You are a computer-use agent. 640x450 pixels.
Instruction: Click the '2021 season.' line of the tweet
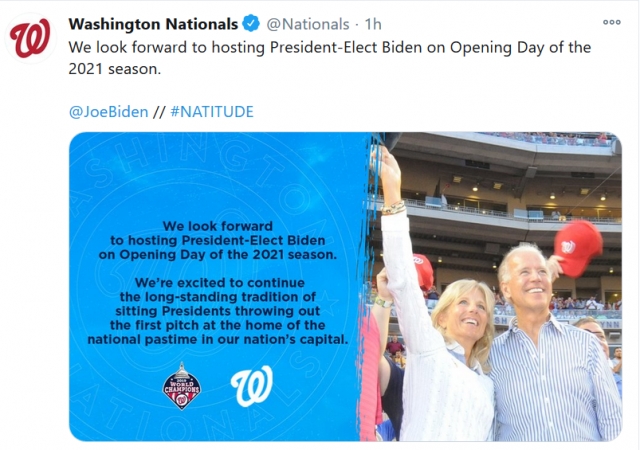click(115, 69)
